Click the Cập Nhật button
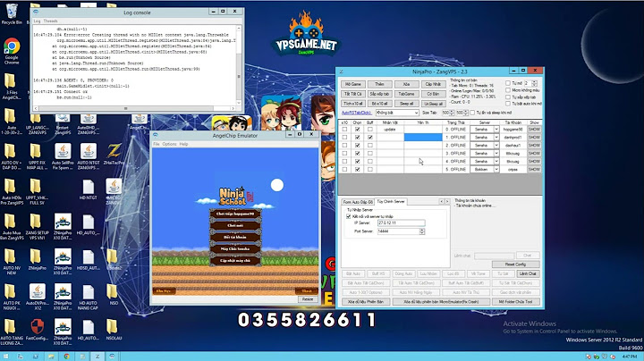 point(433,84)
